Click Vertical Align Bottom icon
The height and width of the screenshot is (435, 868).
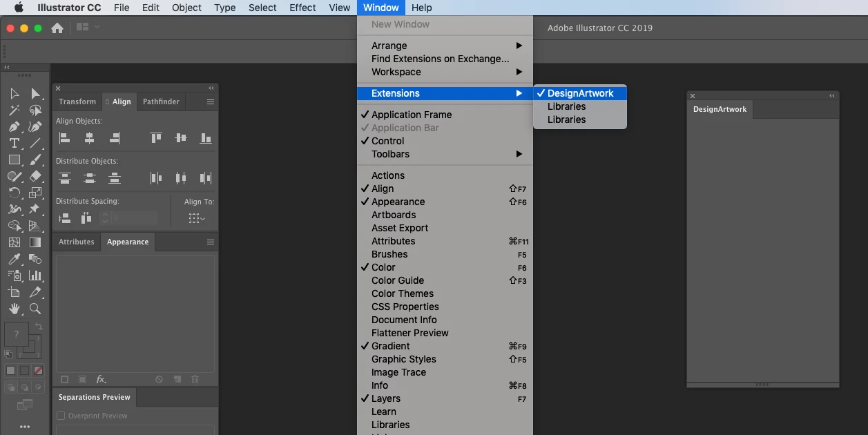pos(206,138)
